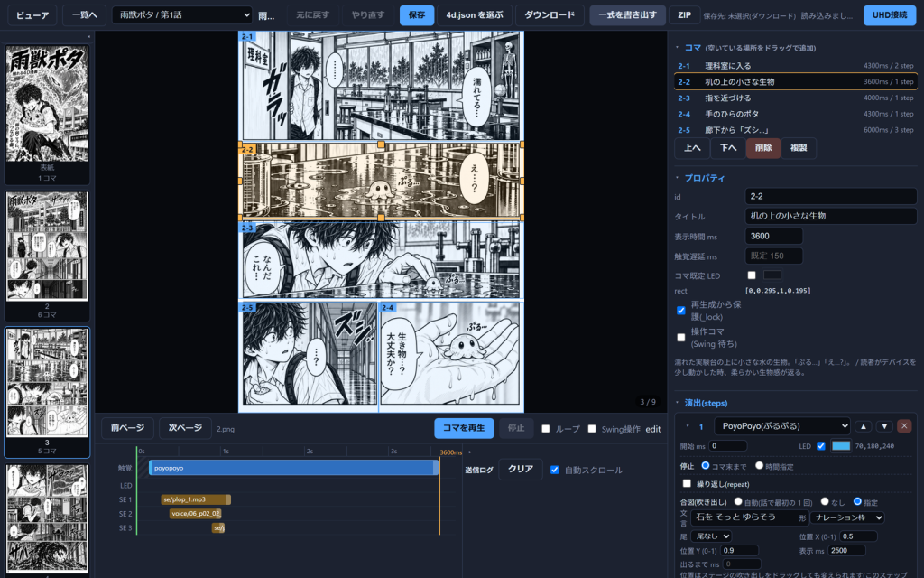This screenshot has height=578, width=924.
Task: Click the blue 保存 save button
Action: coord(417,14)
